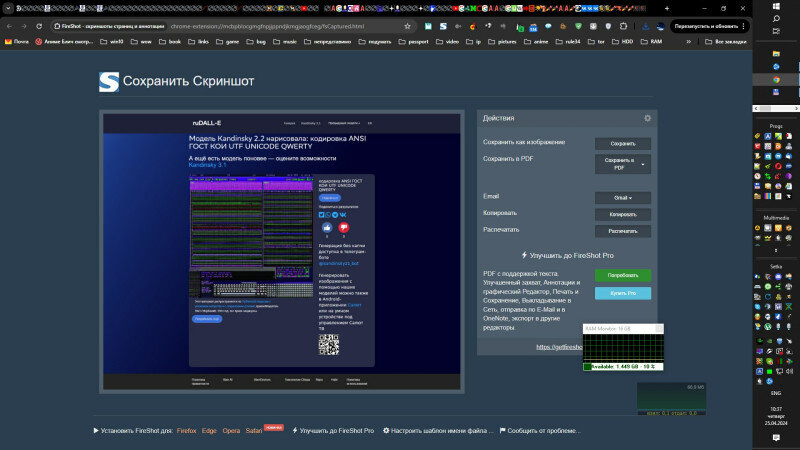800x450 pixels.
Task: Open the passport bookmarks folder
Action: (413, 42)
